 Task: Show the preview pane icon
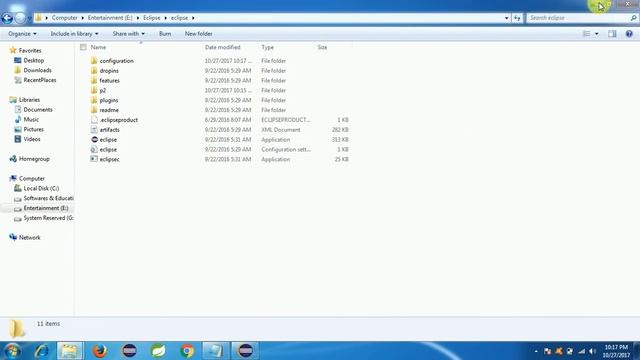pos(612,34)
